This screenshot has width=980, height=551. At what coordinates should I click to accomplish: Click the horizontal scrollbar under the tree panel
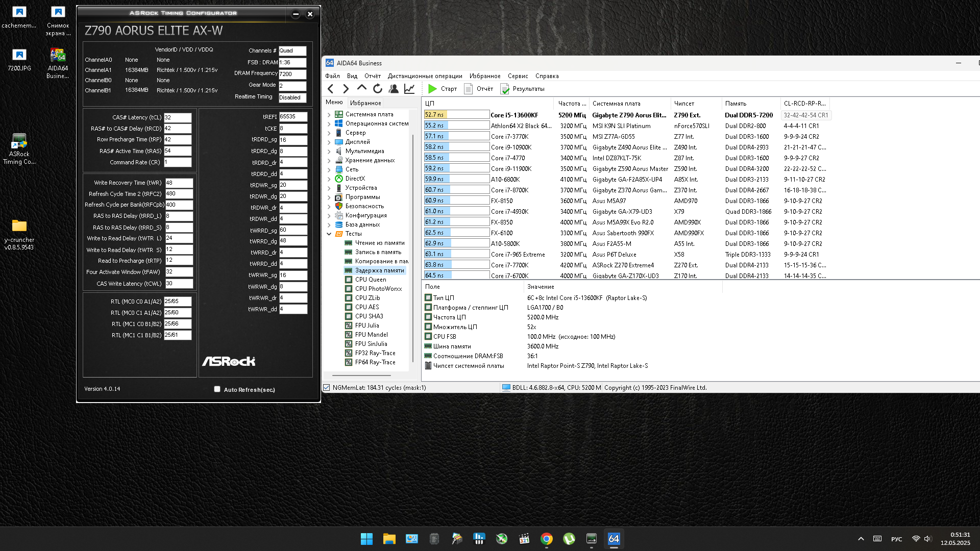(x=361, y=375)
